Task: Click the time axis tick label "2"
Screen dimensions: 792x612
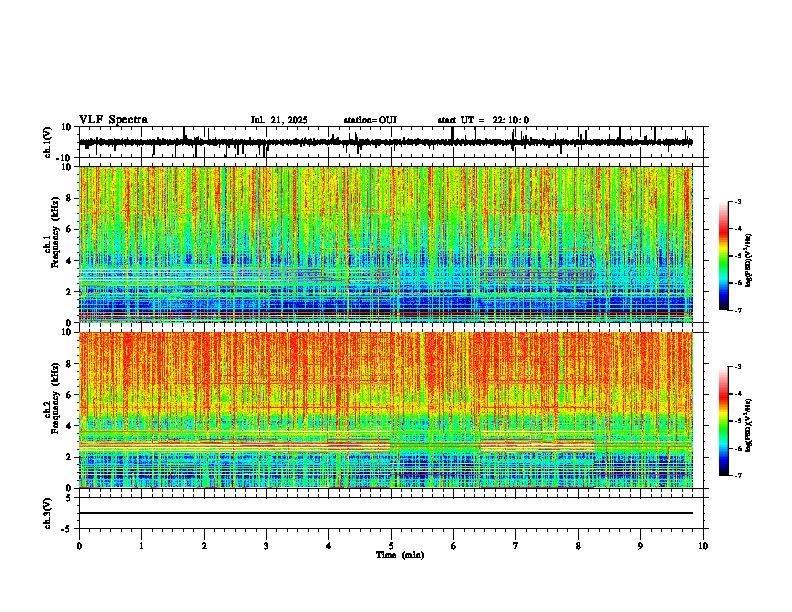Action: 204,546
